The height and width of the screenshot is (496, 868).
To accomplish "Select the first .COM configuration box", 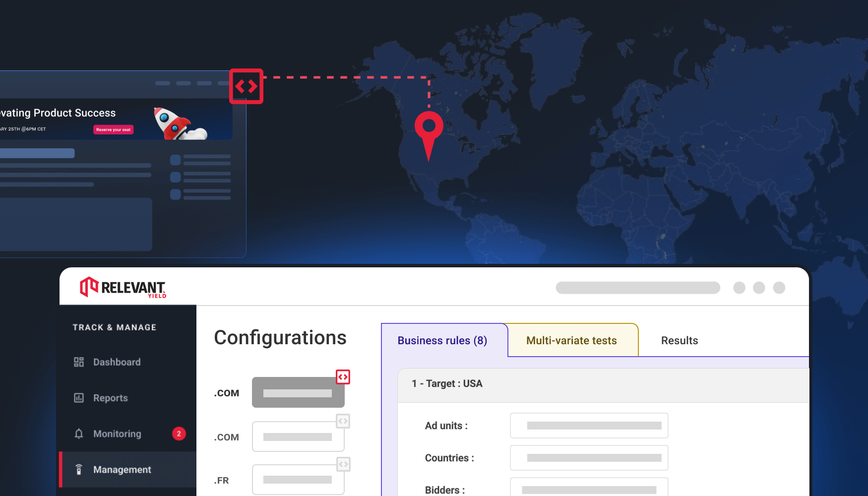I will (298, 392).
